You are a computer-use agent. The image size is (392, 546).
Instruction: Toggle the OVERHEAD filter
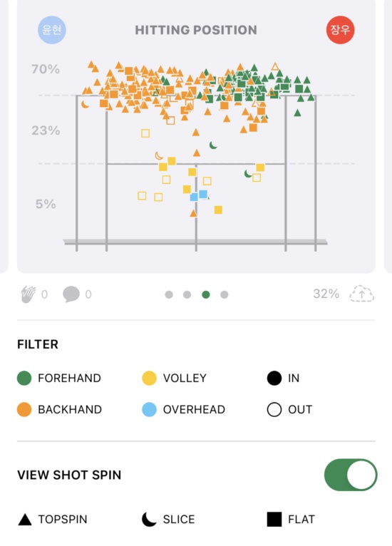(x=183, y=409)
